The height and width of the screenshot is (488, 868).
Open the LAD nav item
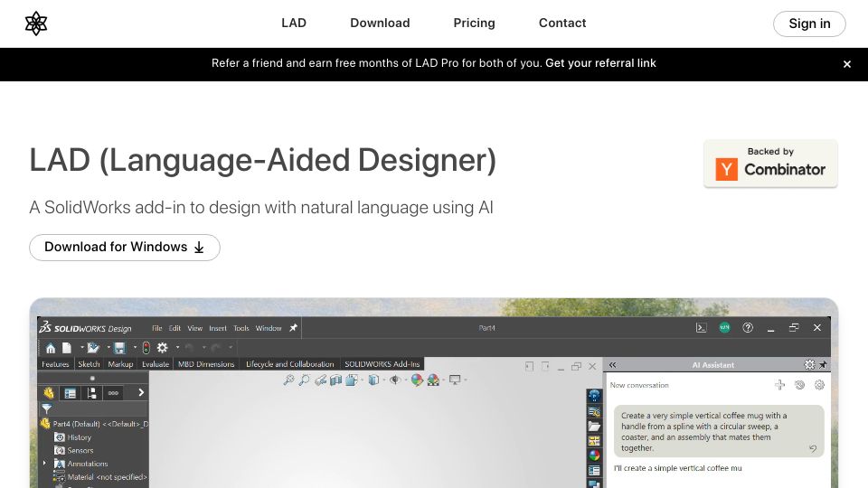click(x=293, y=23)
